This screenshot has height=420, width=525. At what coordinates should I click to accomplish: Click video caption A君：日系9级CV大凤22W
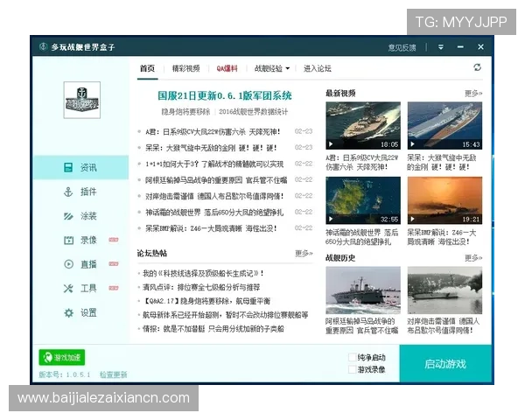pyautogui.click(x=362, y=162)
